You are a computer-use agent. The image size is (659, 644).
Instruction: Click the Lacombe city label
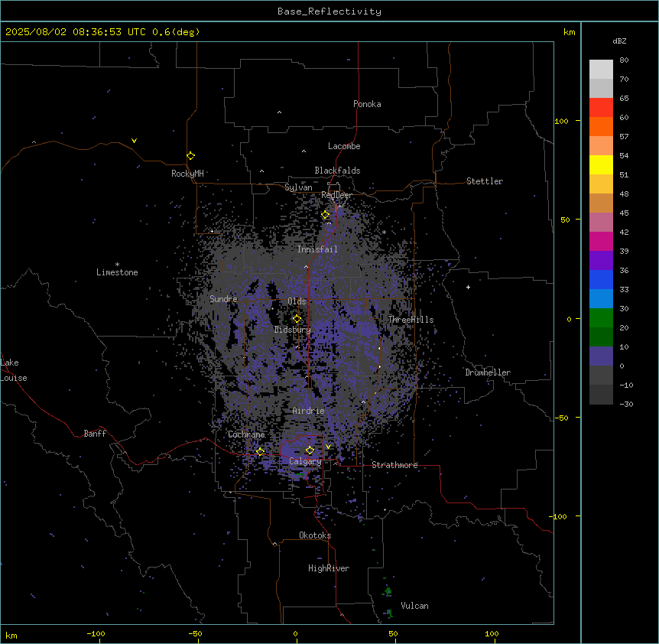[x=344, y=146]
